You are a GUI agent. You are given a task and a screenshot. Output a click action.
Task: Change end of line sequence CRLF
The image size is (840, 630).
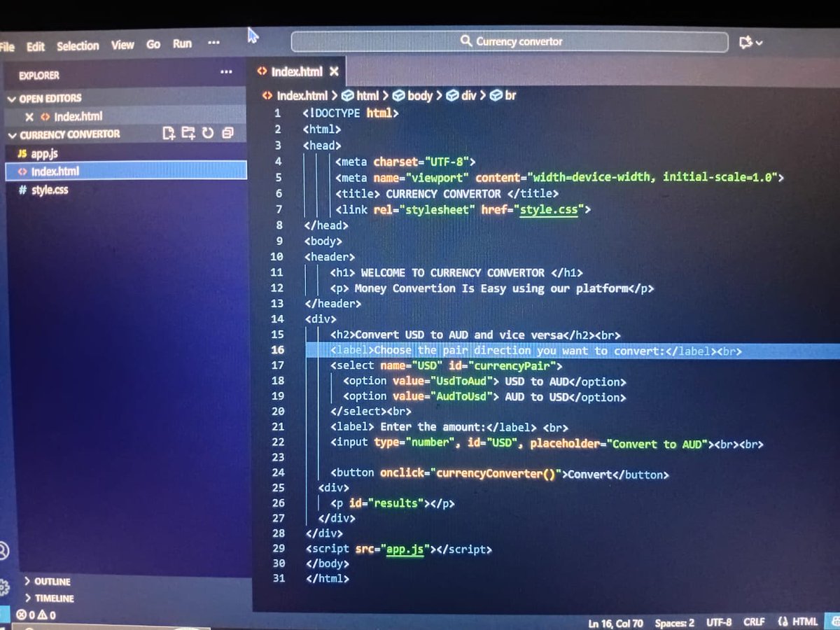pyautogui.click(x=754, y=622)
